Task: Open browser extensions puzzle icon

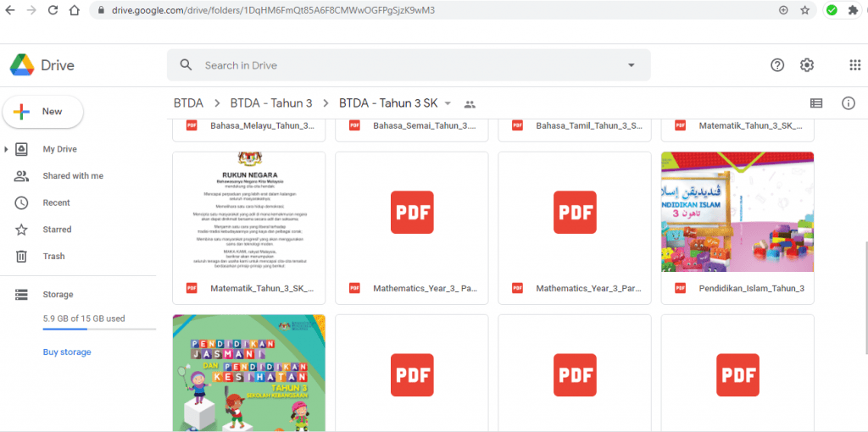Action: (853, 10)
